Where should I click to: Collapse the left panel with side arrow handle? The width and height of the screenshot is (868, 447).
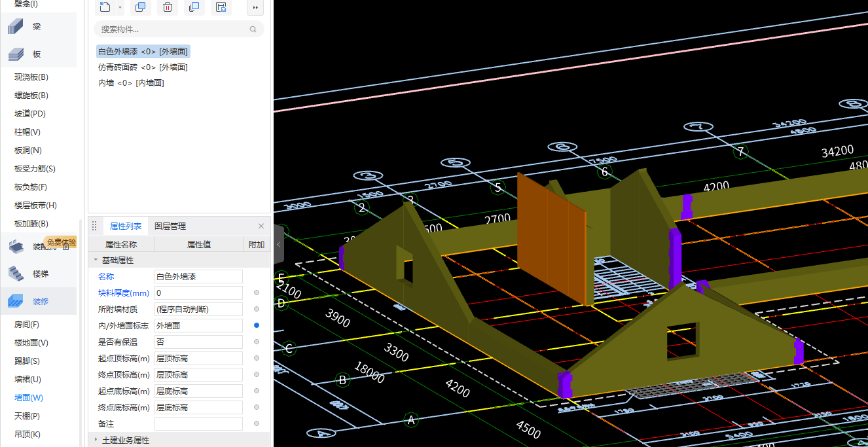(279, 244)
